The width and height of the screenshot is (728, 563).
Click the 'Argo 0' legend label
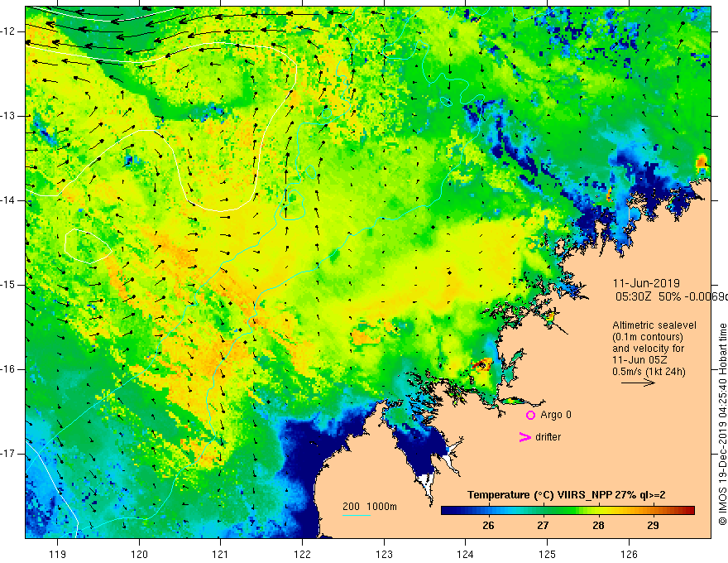tap(556, 415)
